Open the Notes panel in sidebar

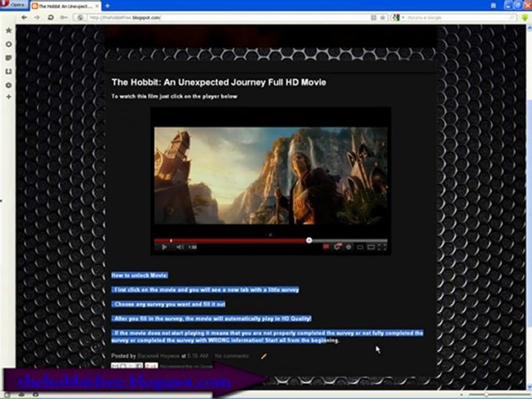tap(9, 58)
